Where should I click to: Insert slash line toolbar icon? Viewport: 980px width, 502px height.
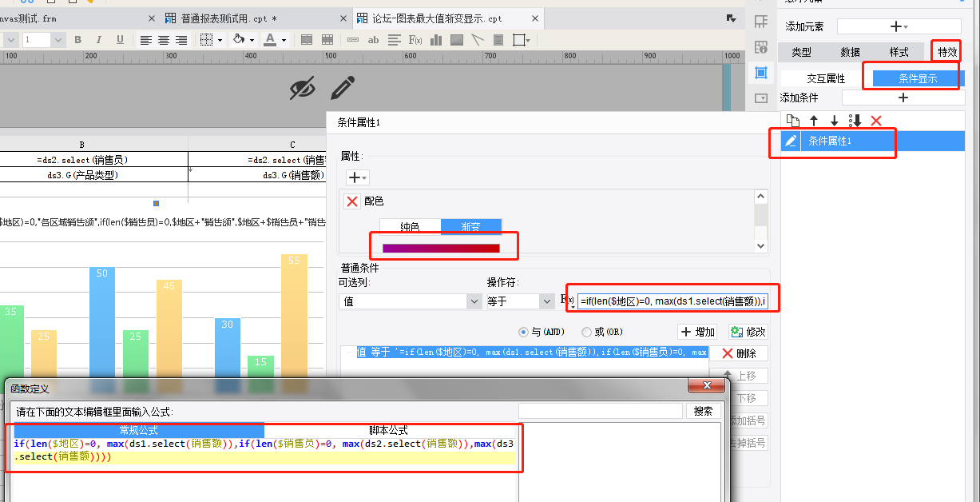pyautogui.click(x=478, y=40)
